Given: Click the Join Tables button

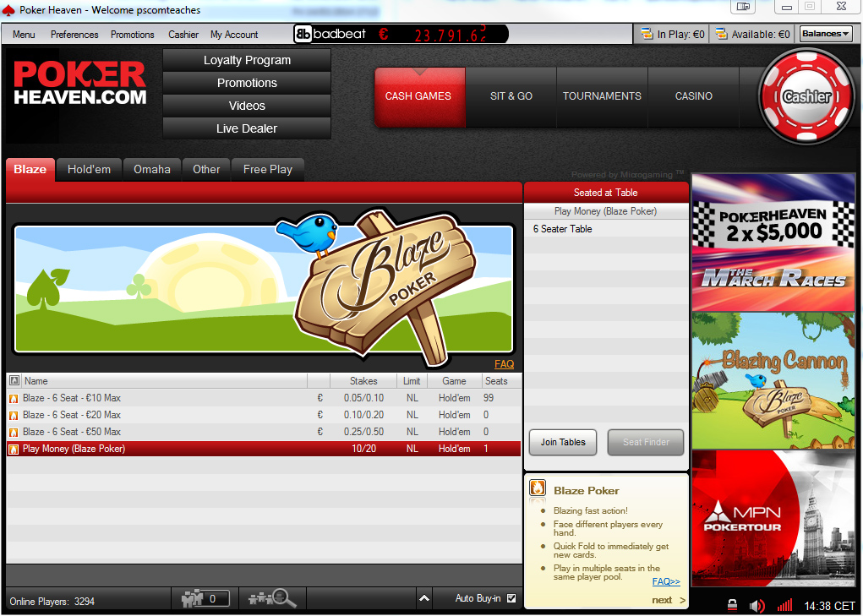Looking at the screenshot, I should click(x=562, y=442).
